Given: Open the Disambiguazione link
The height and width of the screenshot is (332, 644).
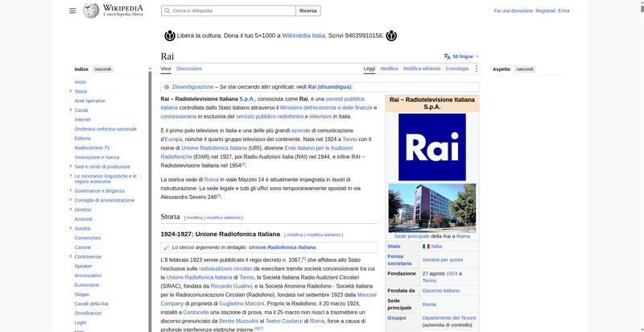Looking at the screenshot, I should pyautogui.click(x=193, y=87).
